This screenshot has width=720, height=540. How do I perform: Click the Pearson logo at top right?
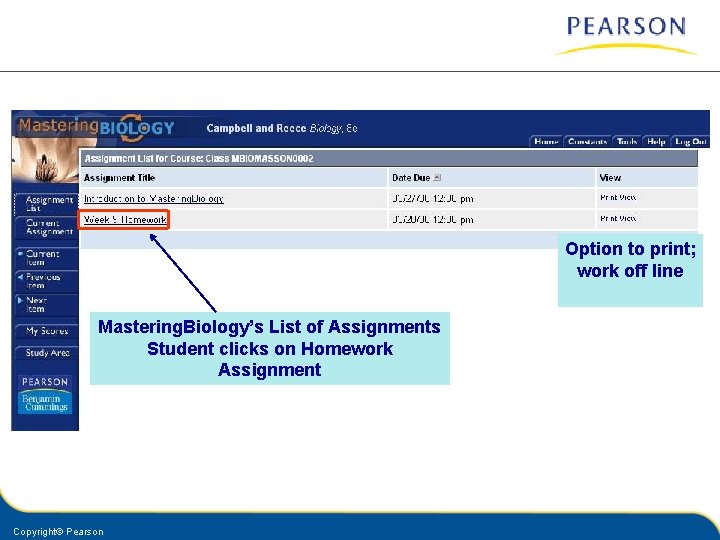coord(626,35)
